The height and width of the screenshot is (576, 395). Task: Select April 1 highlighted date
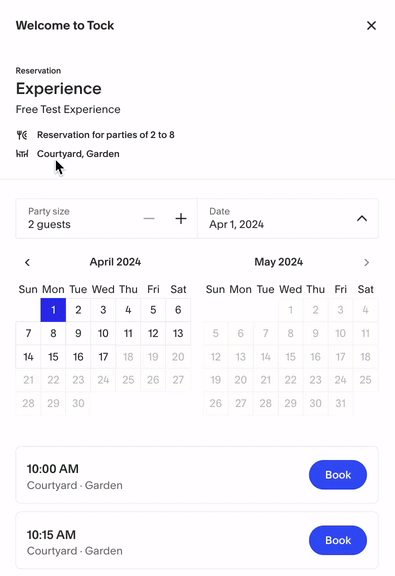point(53,310)
